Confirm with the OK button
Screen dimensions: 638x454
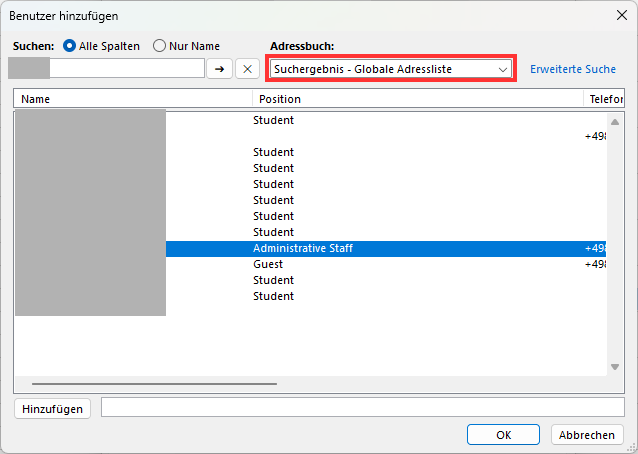pos(503,435)
